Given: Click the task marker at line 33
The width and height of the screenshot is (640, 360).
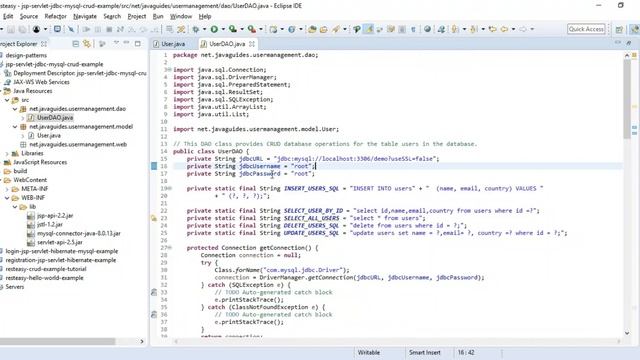Looking at the screenshot, I should point(154,292).
